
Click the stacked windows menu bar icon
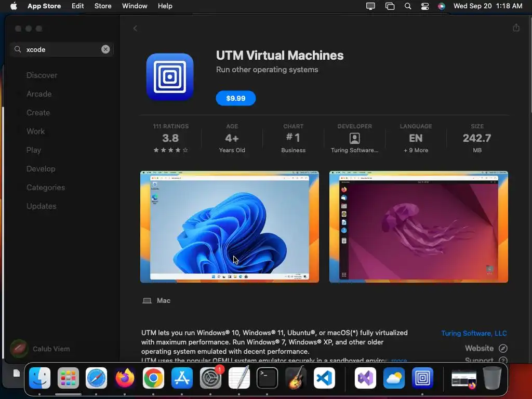pyautogui.click(x=390, y=6)
